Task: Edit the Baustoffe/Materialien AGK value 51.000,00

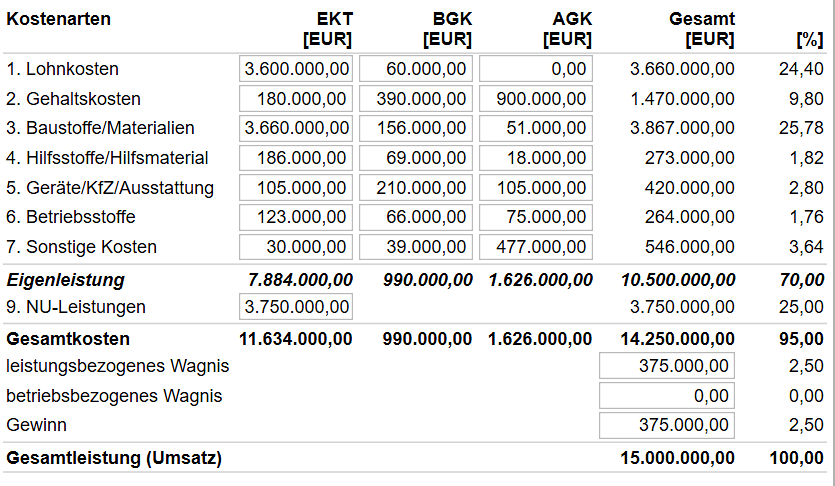Action: point(536,128)
